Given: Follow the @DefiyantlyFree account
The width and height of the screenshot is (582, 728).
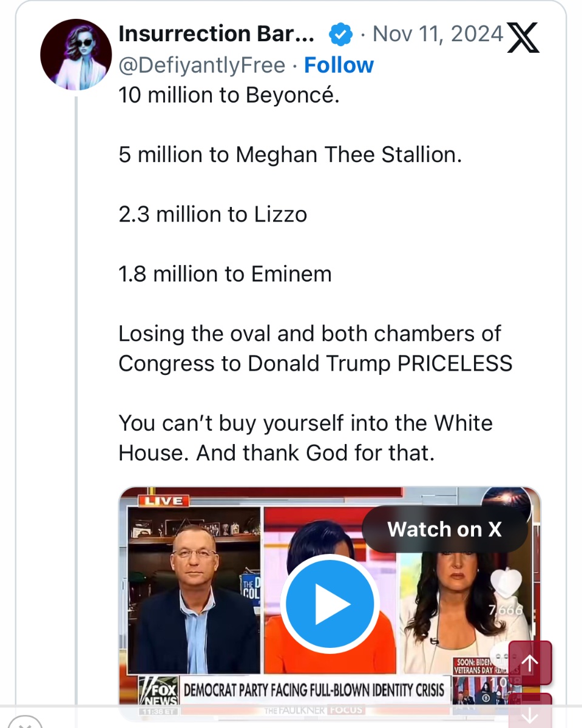Looking at the screenshot, I should (339, 65).
